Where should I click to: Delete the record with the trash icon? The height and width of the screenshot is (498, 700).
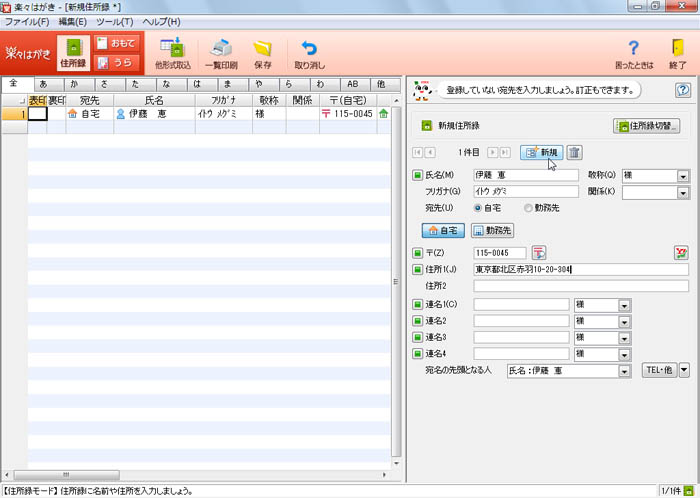click(x=575, y=152)
